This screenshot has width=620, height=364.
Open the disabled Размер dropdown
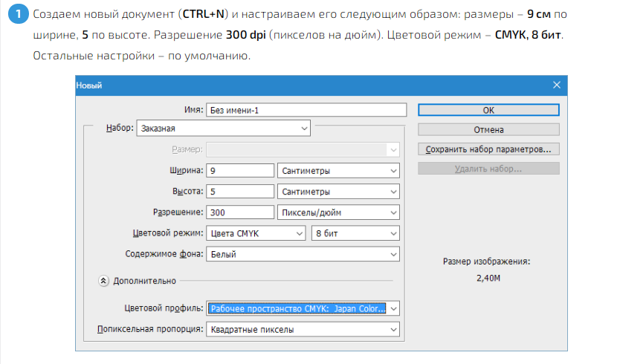pyautogui.click(x=303, y=149)
